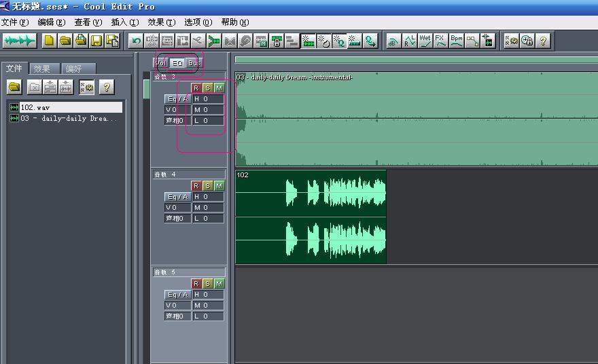Click the undo arrow icon
This screenshot has width=598, height=364.
(x=136, y=41)
